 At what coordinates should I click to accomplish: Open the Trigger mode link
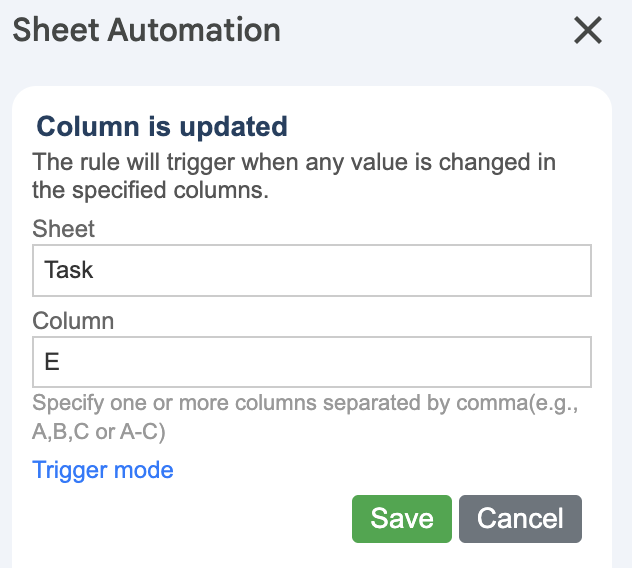click(x=103, y=470)
